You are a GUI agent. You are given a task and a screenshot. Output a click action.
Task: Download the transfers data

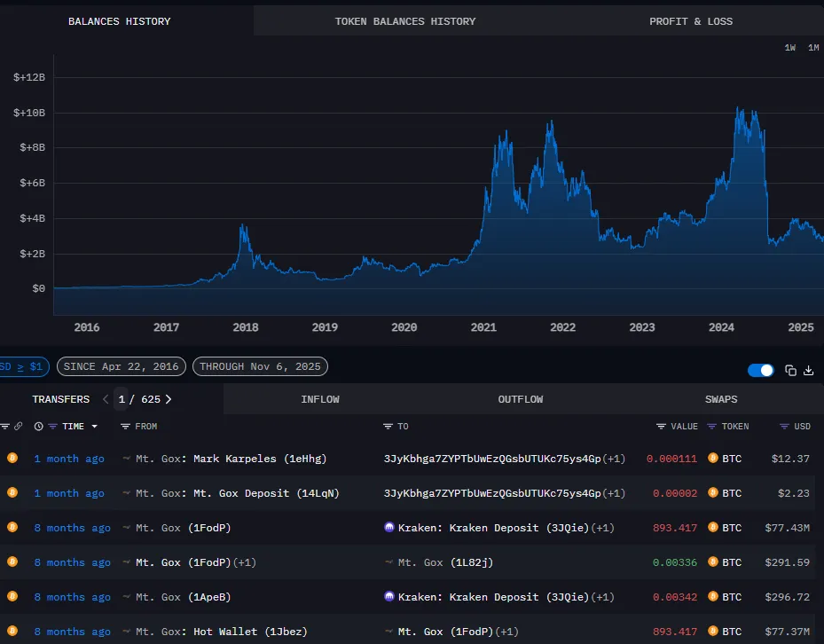tap(808, 370)
